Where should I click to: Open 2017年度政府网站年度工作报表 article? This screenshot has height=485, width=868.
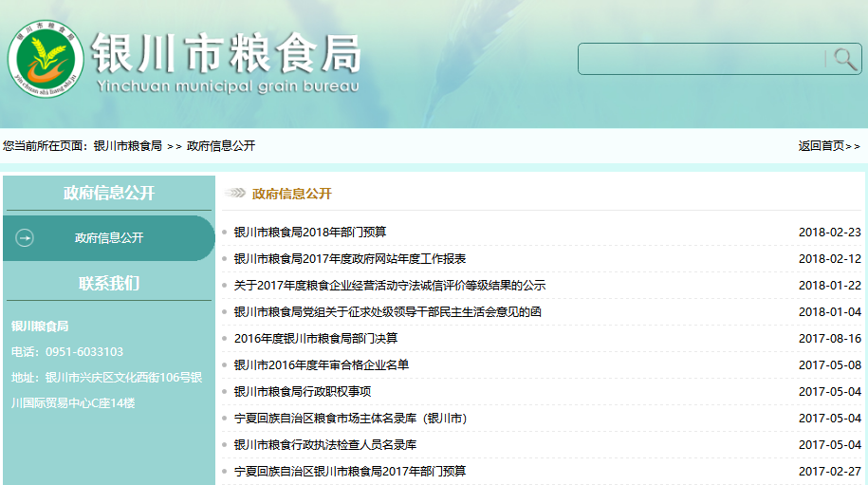pyautogui.click(x=350, y=259)
